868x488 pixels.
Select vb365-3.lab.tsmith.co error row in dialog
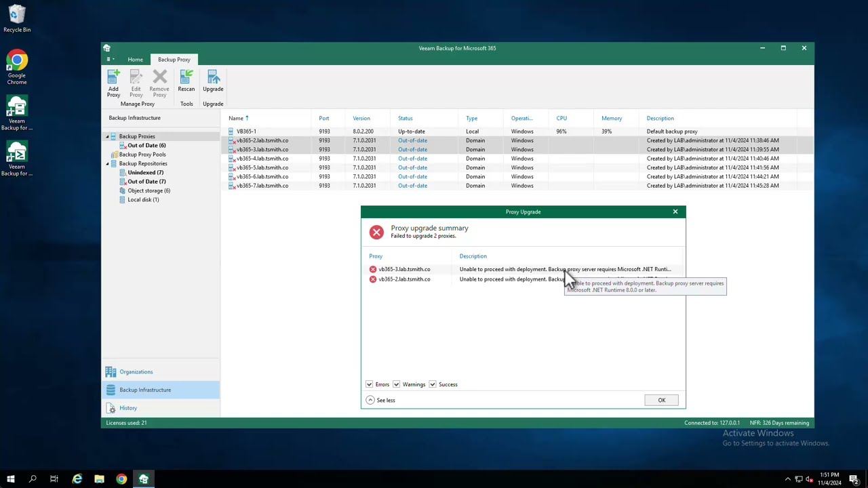click(522, 269)
